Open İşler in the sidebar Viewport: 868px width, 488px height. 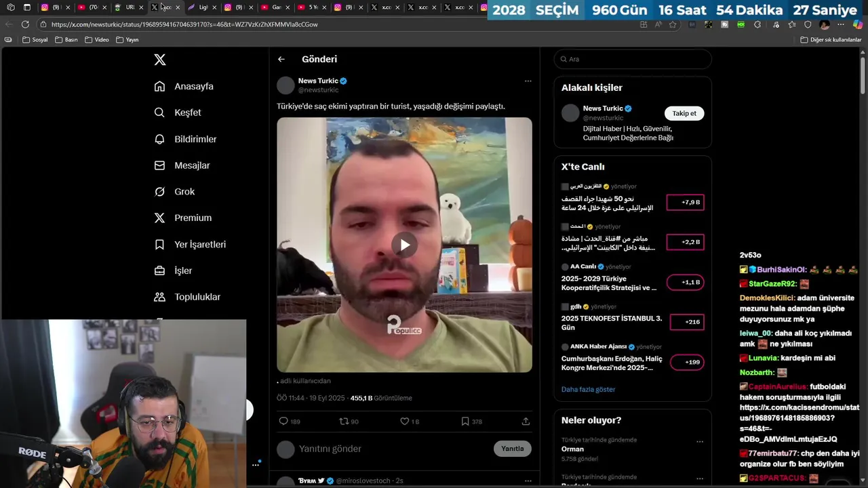point(173,270)
